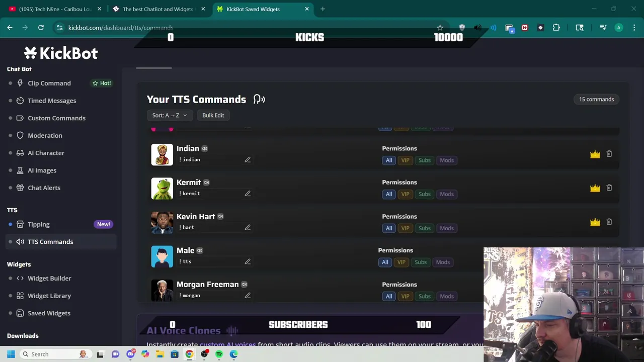644x362 pixels.
Task: Toggle Mods permission for Indian
Action: [447, 160]
